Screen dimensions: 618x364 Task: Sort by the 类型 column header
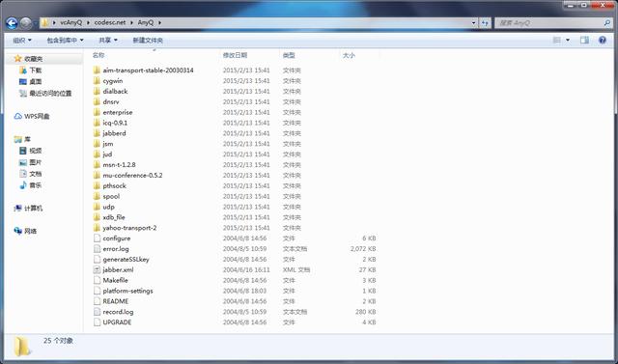pos(289,56)
